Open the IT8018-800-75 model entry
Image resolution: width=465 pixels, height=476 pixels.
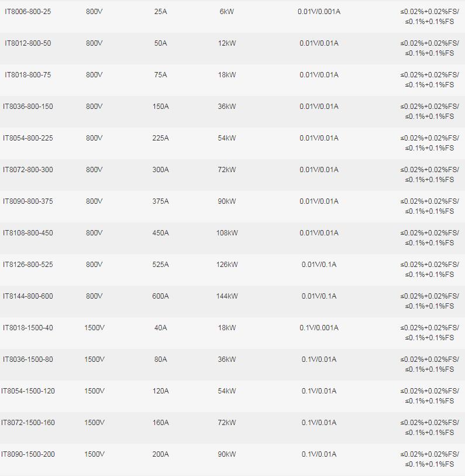coord(27,75)
